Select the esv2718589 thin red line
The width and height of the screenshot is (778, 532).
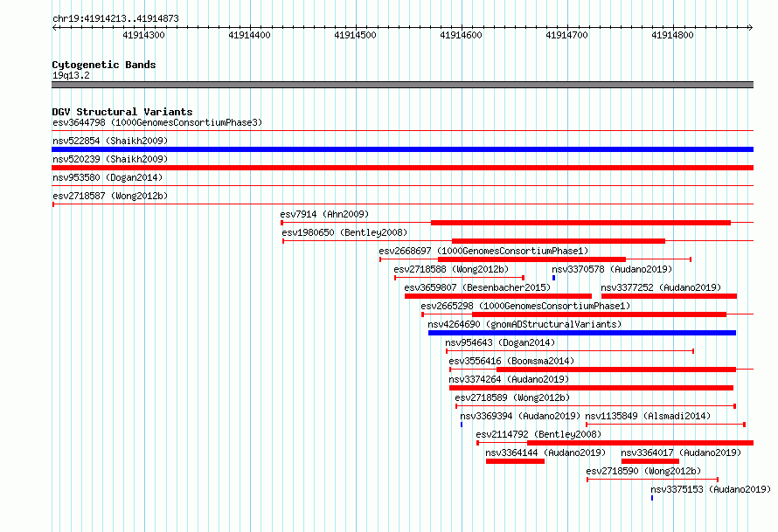pos(595,406)
